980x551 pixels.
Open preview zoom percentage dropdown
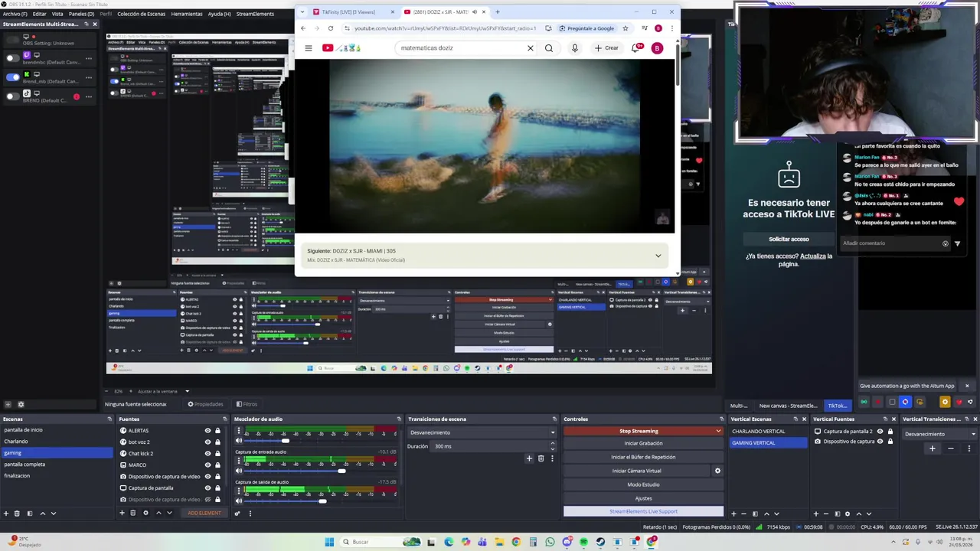click(x=119, y=391)
